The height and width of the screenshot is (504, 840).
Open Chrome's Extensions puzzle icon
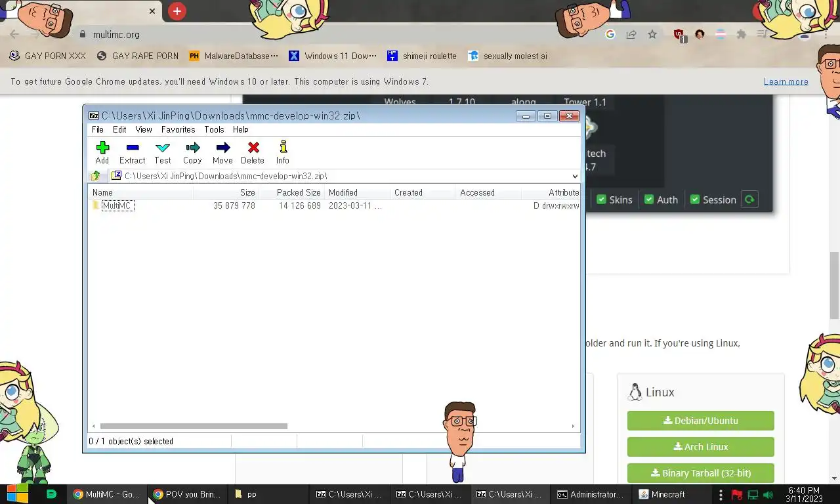tap(742, 34)
